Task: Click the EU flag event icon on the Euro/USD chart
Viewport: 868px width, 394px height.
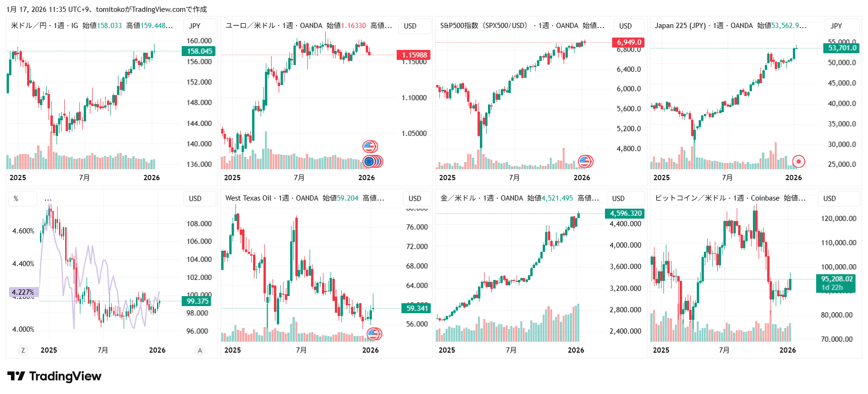Action: coord(369,162)
